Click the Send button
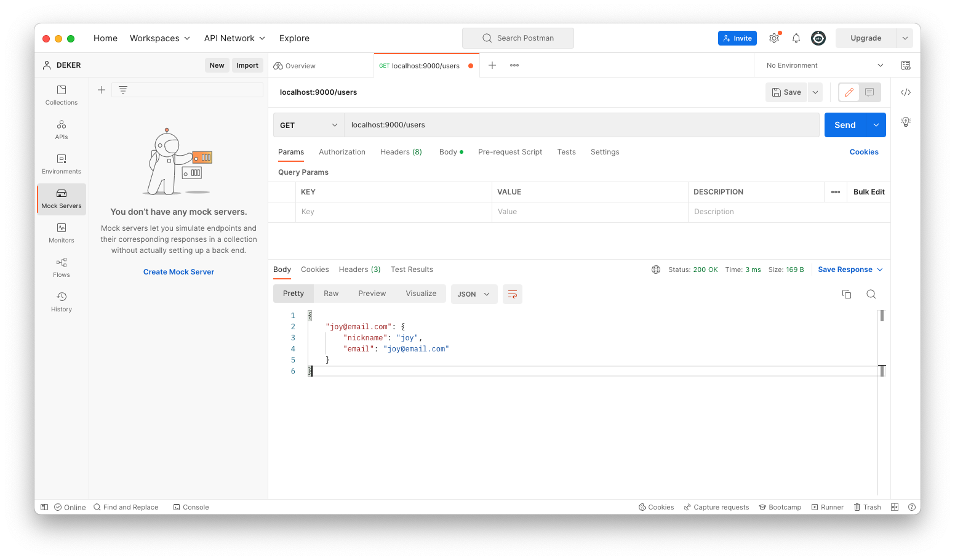 coord(845,125)
